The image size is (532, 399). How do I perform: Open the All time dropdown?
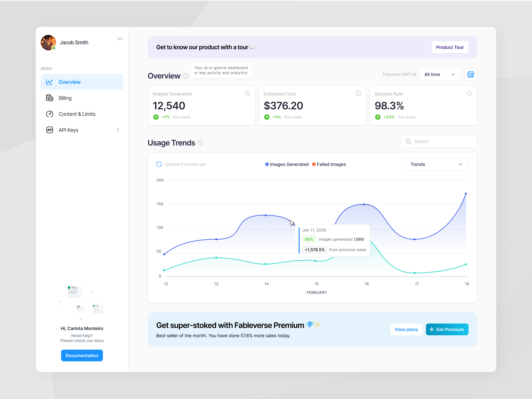[440, 74]
